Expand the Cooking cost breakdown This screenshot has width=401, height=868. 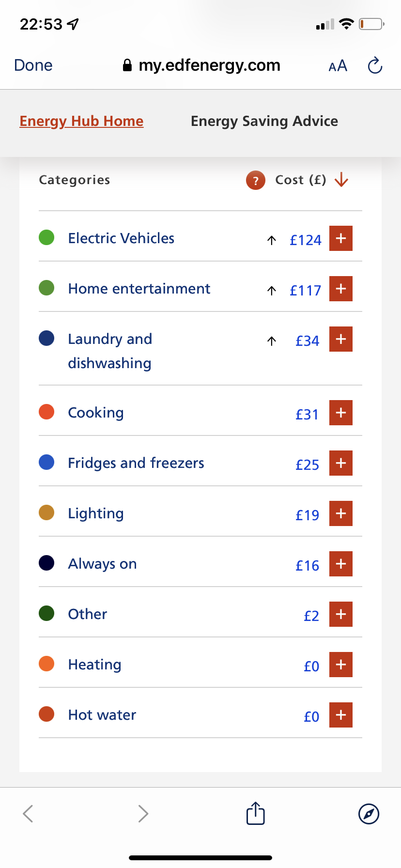tap(341, 413)
